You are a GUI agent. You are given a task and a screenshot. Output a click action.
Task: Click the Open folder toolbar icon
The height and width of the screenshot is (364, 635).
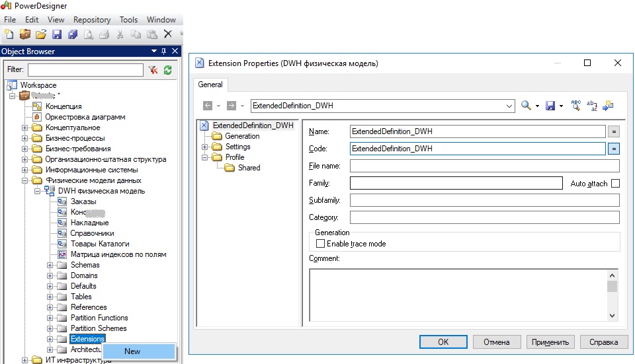[41, 34]
